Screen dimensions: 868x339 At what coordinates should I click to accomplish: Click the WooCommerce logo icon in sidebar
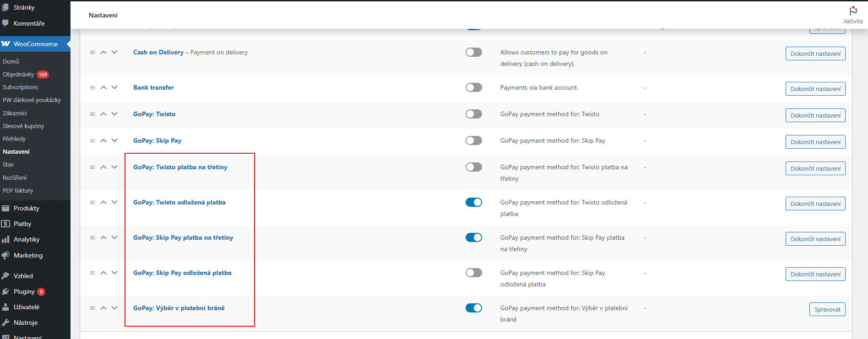6,44
